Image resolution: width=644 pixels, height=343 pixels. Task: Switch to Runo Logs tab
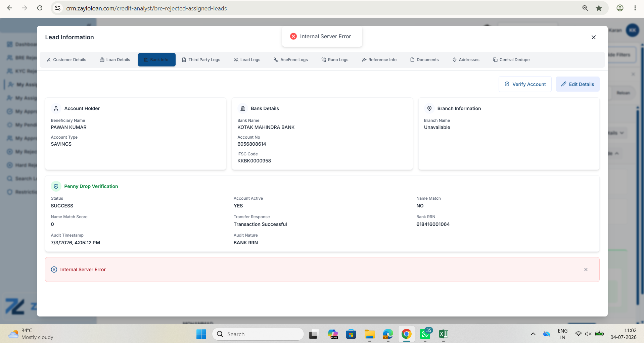pos(335,60)
